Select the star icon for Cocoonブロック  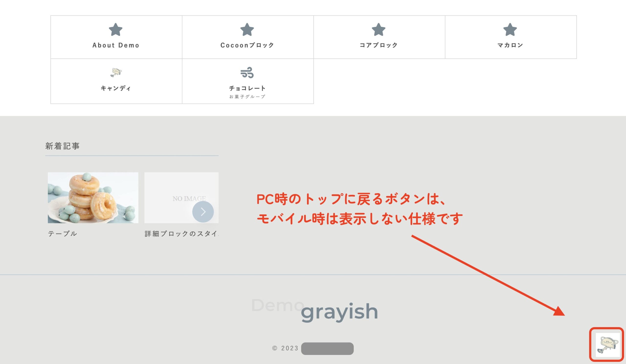coord(247,30)
